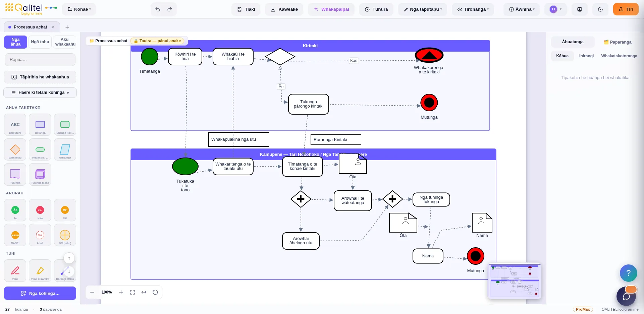The image size is (644, 314).
Task: Select the Raraunga parallelogram shape
Action: click(x=65, y=149)
